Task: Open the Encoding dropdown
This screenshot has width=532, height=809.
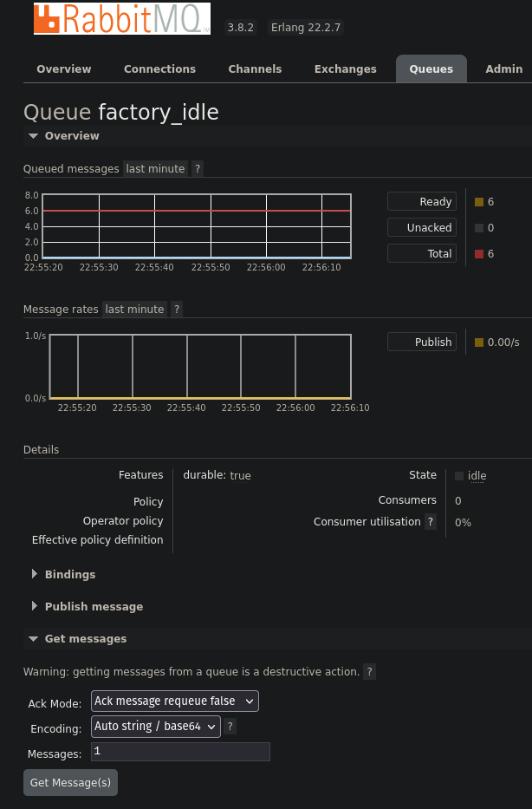Action: tap(156, 727)
